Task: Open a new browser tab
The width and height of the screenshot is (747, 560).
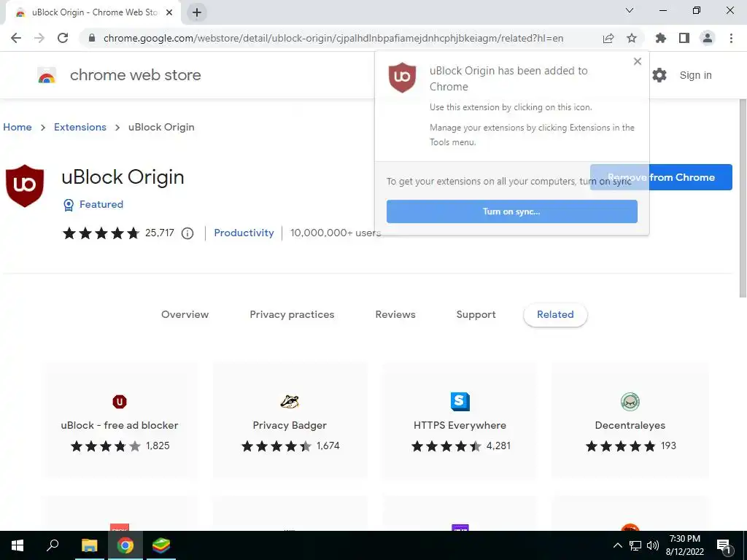Action: [197, 12]
